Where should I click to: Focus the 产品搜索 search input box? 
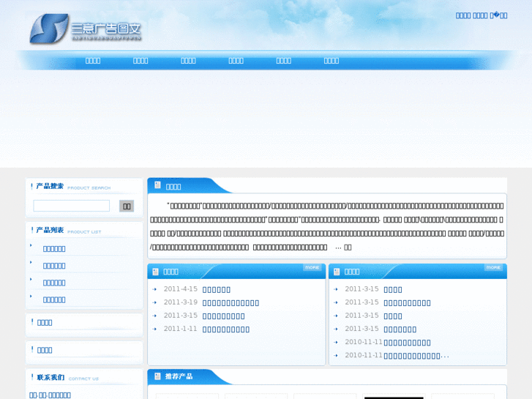pos(71,206)
